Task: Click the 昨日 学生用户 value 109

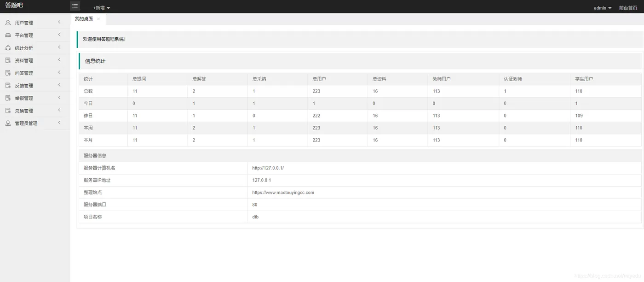Action: [x=579, y=116]
